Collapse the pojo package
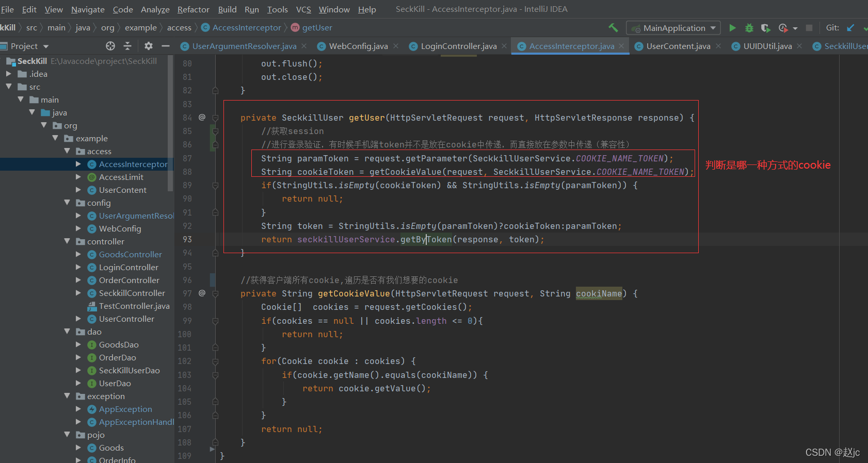 67,435
